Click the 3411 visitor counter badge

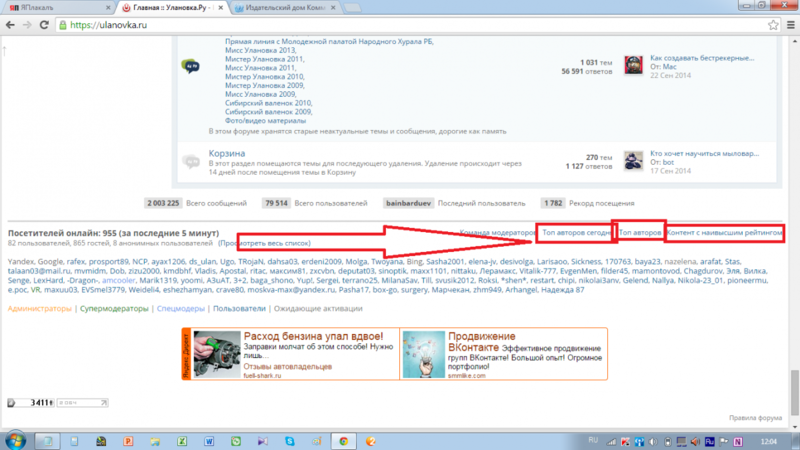pos(31,403)
